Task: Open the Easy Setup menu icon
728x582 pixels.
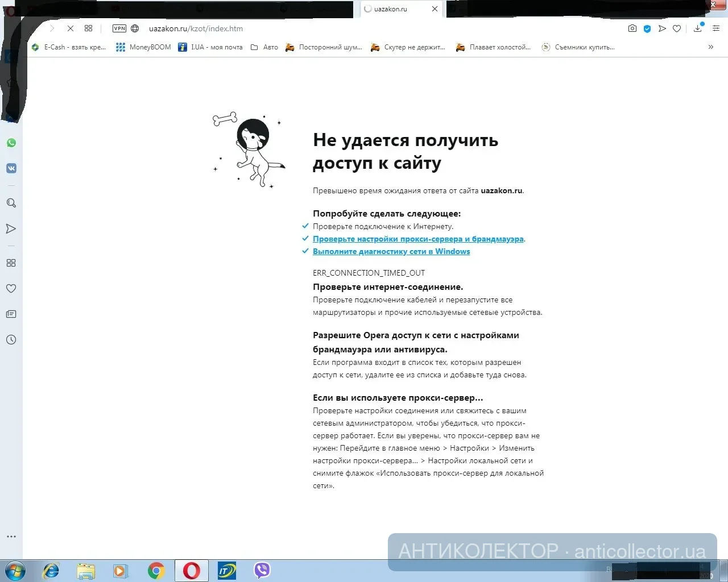Action: coord(716,28)
